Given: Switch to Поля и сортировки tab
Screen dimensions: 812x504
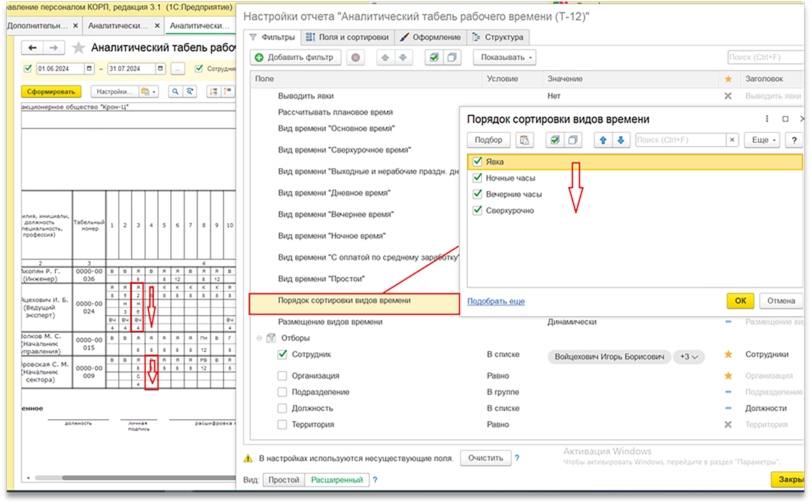Looking at the screenshot, I should [x=348, y=37].
